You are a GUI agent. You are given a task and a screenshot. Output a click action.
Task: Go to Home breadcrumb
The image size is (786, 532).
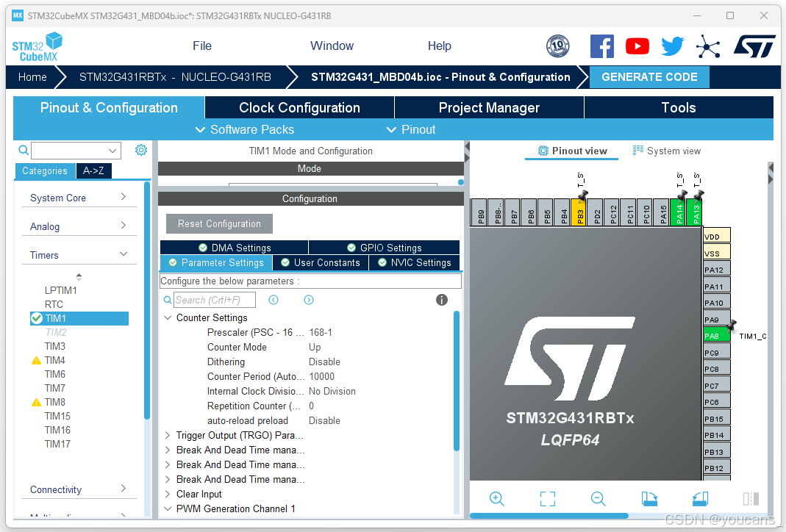pos(32,76)
